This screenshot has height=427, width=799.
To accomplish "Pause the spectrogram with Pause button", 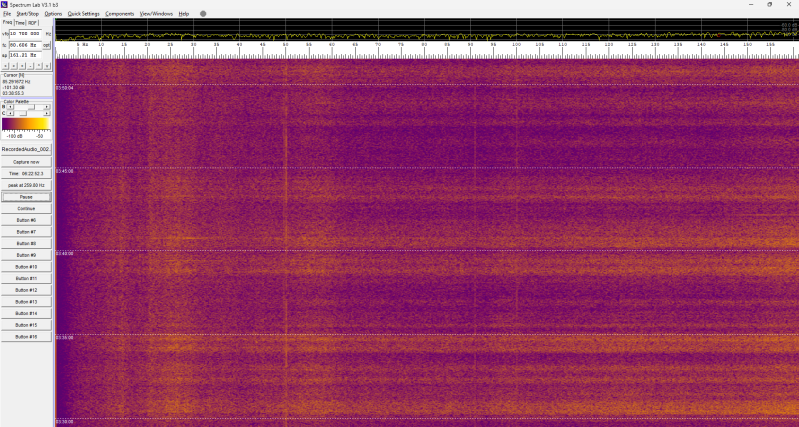I will click(x=26, y=197).
